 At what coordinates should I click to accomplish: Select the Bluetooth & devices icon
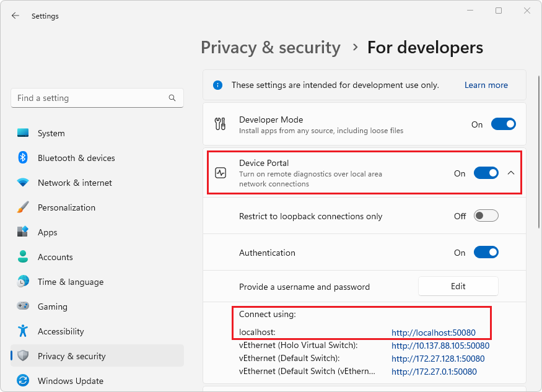point(24,158)
